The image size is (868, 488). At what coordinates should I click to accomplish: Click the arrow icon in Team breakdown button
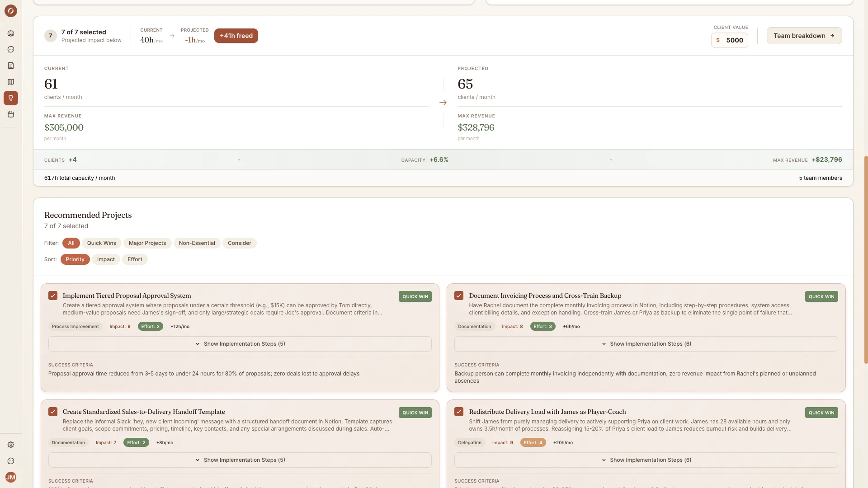coord(832,36)
